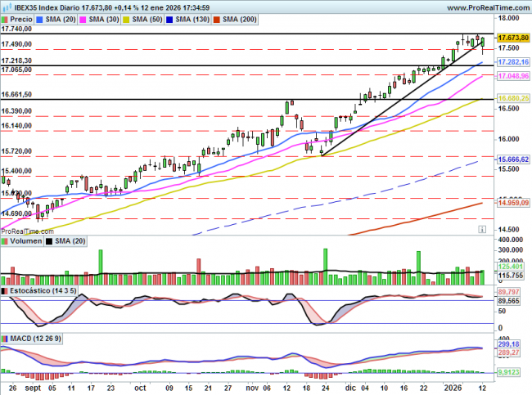Click the 18.000 price axis value
The height and width of the screenshot is (395, 532).
click(x=508, y=18)
